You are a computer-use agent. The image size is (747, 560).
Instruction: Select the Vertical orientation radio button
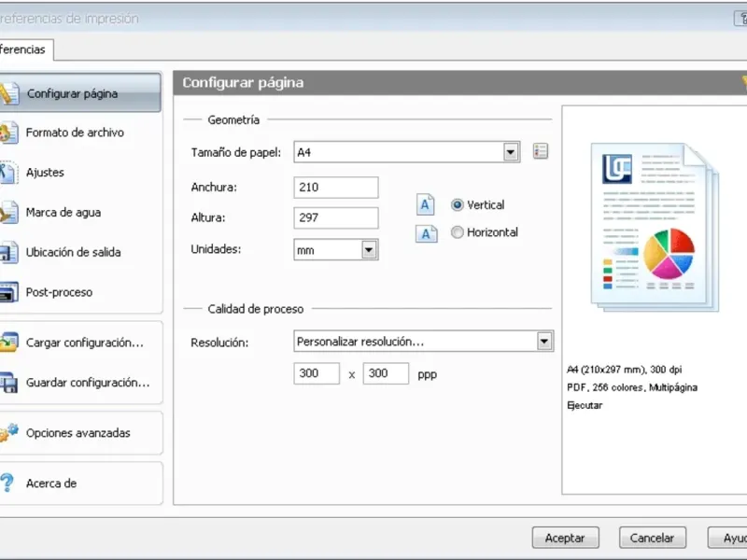pyautogui.click(x=457, y=204)
